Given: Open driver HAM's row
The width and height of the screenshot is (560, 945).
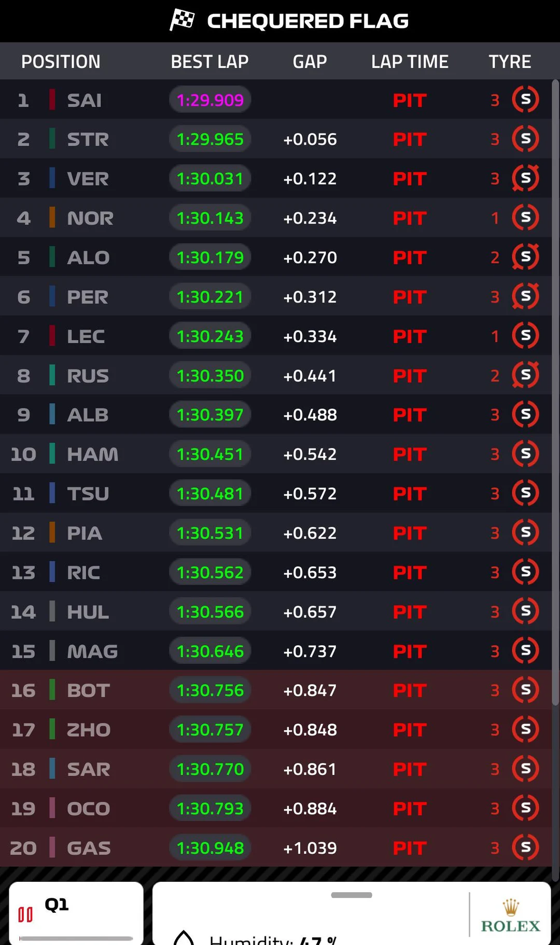Looking at the screenshot, I should (x=92, y=454).
